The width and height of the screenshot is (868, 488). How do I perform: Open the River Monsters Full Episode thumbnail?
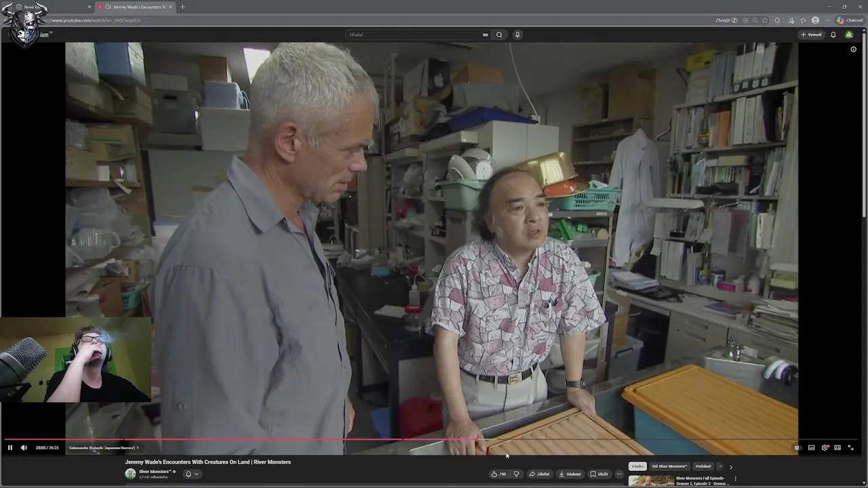[651, 481]
